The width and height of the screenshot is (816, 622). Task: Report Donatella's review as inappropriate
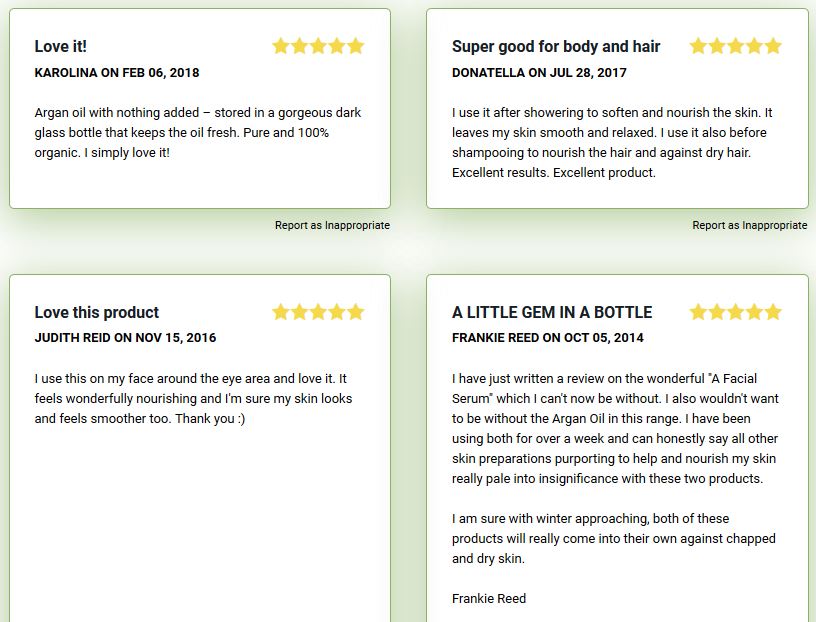pos(749,225)
